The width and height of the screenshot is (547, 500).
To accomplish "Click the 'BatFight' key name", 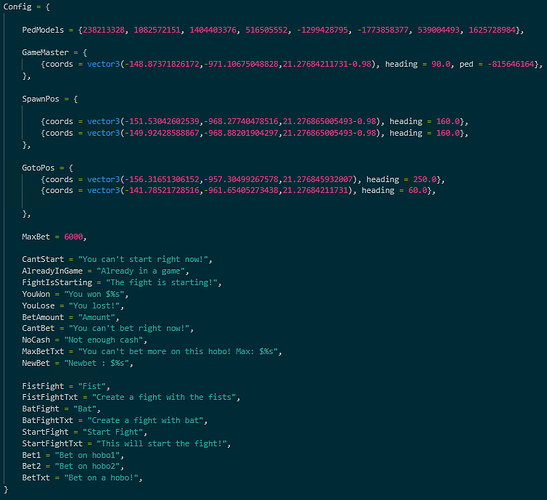I will coord(40,409).
